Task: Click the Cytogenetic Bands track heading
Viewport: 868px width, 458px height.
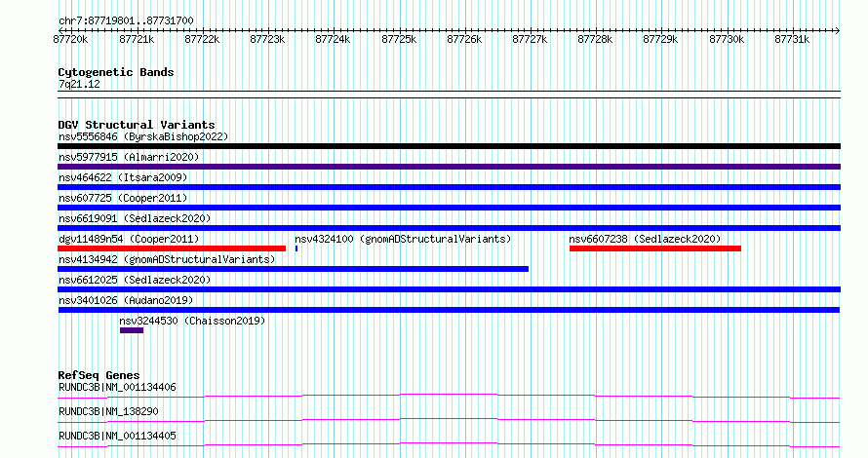Action: click(x=116, y=72)
